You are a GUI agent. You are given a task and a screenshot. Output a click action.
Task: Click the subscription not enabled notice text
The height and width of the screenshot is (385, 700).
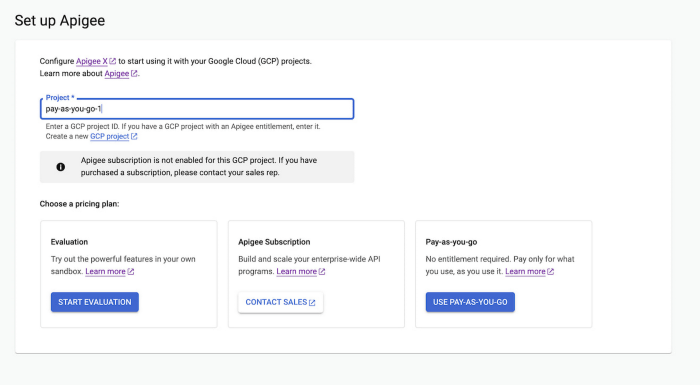click(199, 167)
